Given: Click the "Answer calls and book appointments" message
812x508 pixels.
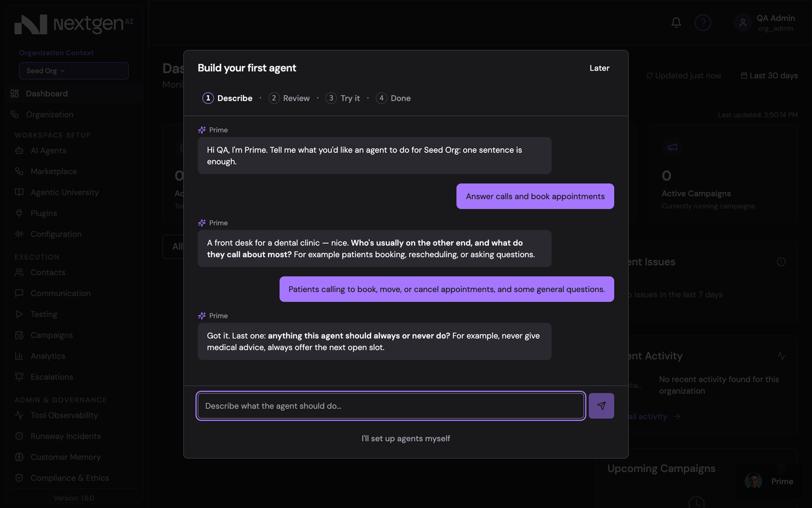Looking at the screenshot, I should (x=535, y=196).
